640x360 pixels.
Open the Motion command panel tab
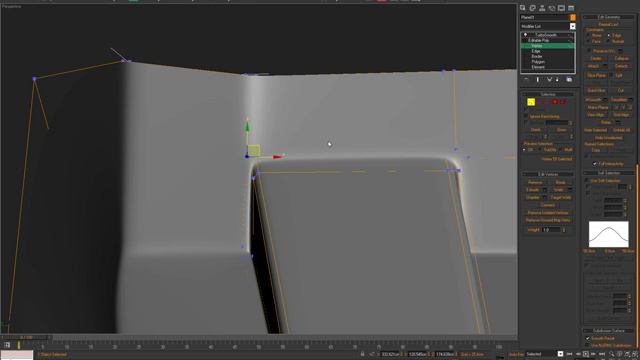click(552, 8)
